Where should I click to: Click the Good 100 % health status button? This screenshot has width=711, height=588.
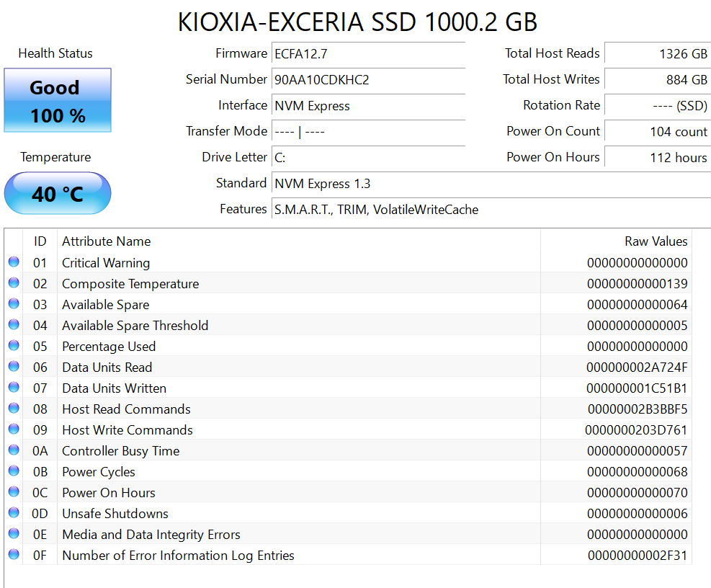(x=58, y=100)
